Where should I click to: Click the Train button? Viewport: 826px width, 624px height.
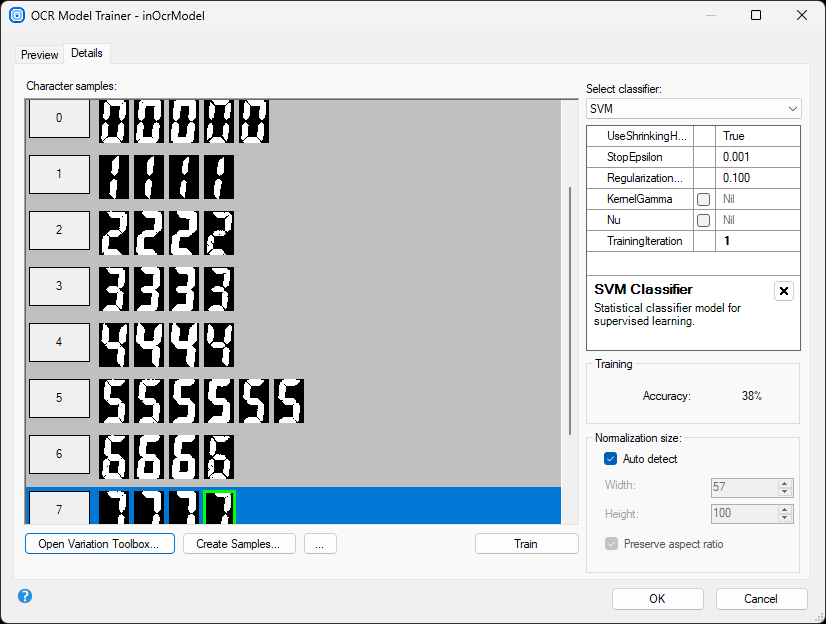pyautogui.click(x=526, y=544)
